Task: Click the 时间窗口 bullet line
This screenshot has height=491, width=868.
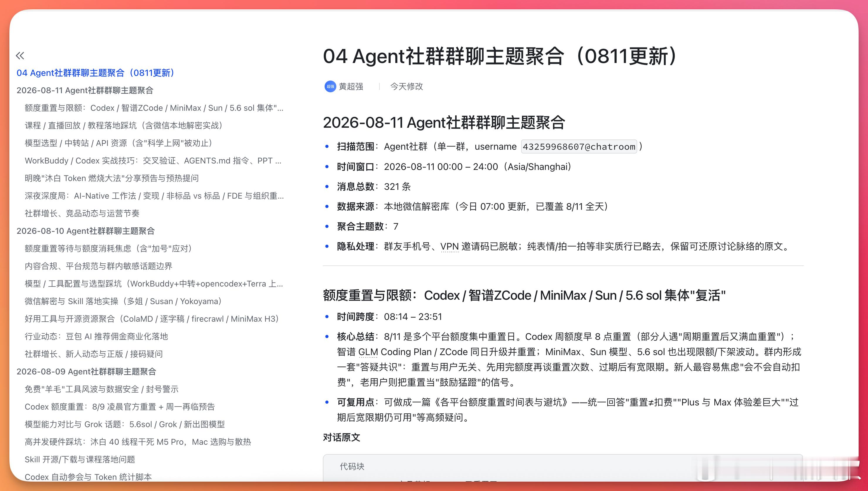Action: coord(455,167)
